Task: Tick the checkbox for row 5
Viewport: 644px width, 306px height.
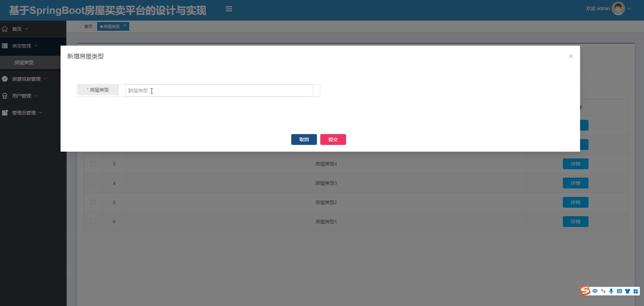Action: (93, 202)
